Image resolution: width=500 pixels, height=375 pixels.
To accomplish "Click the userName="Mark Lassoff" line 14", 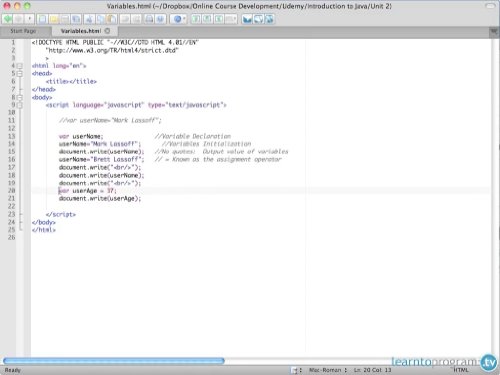I will tap(100, 144).
